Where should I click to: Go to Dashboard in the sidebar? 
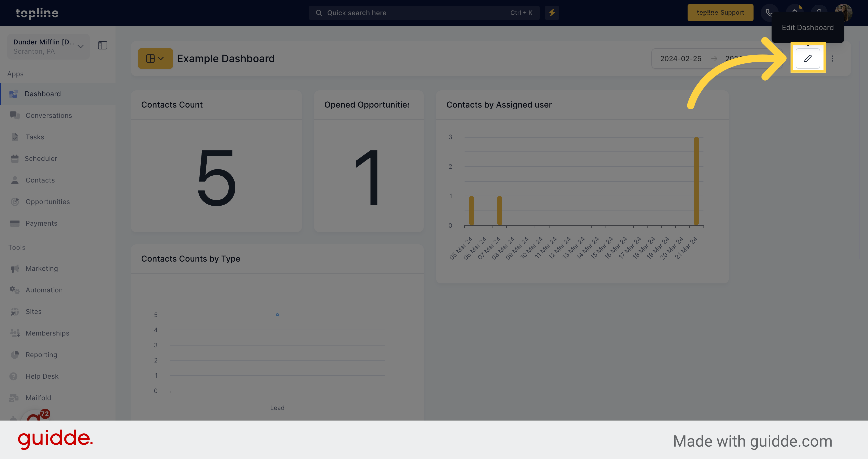(x=58, y=94)
